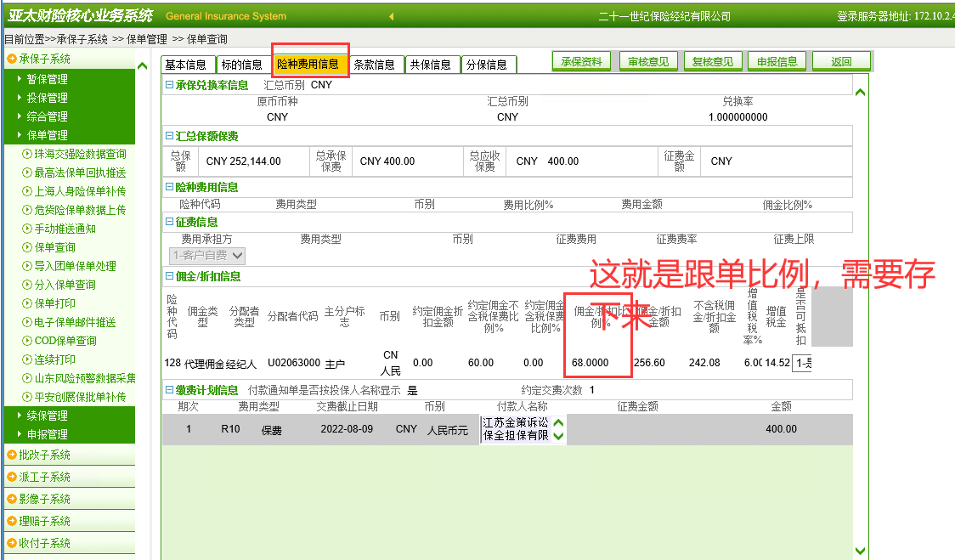Switch to the 基本信息 tab

click(x=186, y=65)
